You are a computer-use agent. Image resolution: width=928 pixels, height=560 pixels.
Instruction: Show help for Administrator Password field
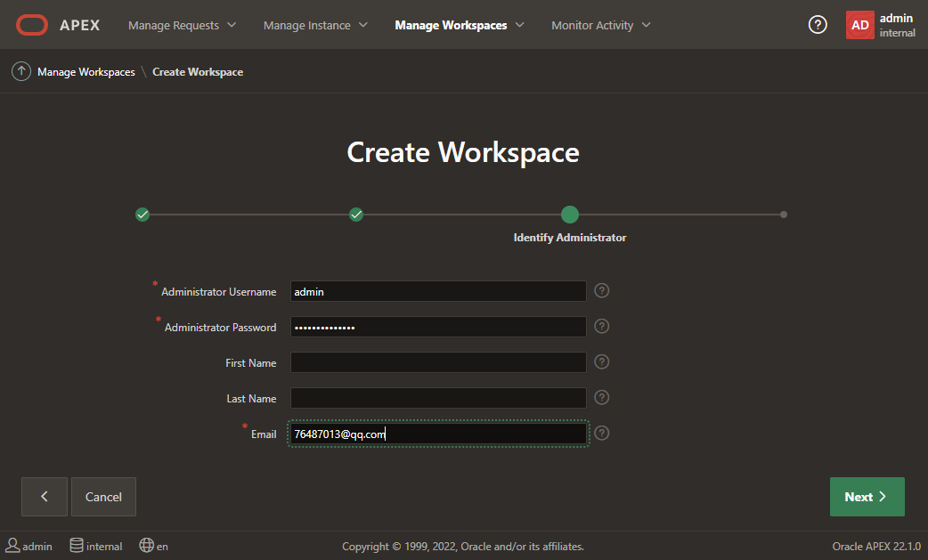click(602, 327)
